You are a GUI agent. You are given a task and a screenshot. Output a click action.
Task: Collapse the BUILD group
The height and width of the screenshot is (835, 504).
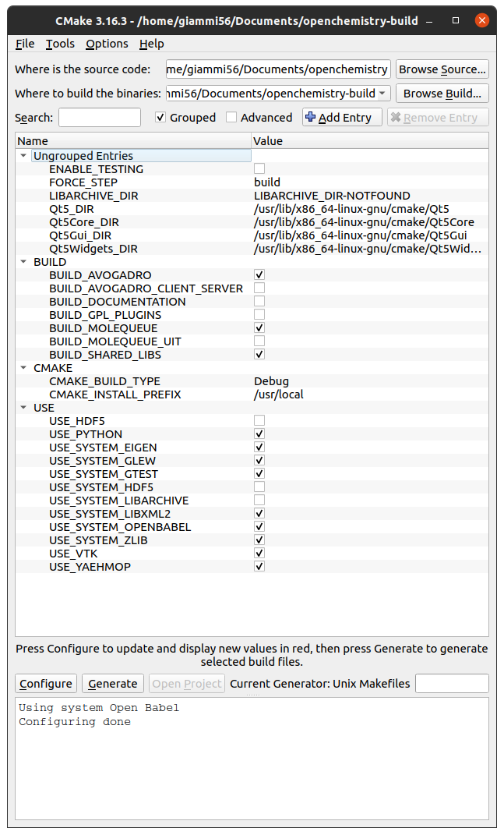pos(23,262)
